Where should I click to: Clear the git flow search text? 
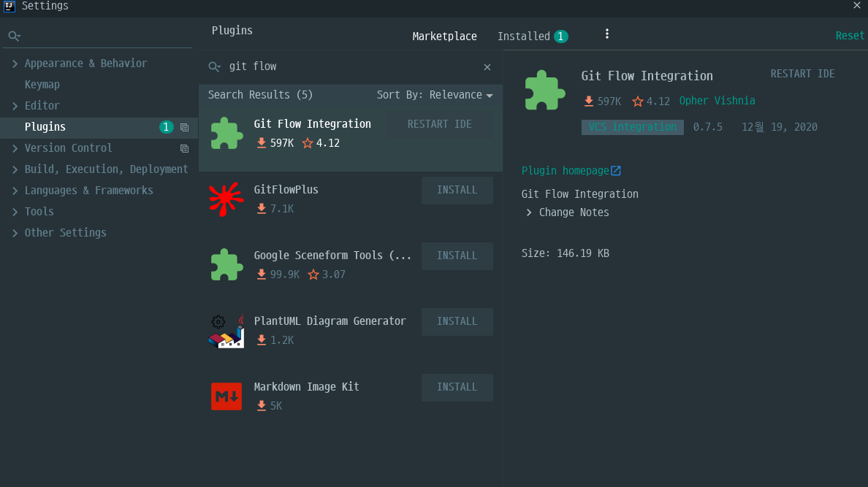click(487, 67)
